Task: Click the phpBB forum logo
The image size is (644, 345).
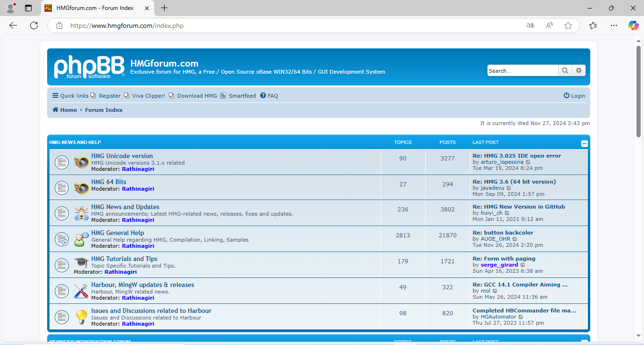Action: (89, 67)
